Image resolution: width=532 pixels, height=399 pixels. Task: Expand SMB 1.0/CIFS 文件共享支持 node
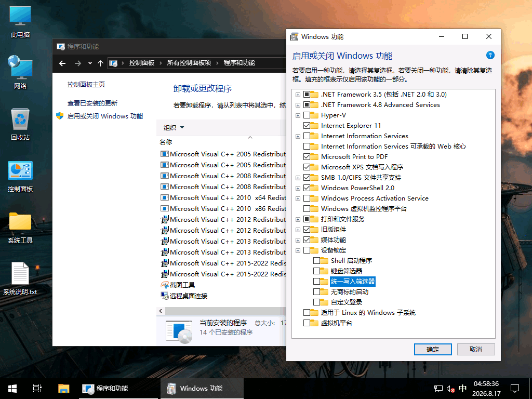[x=298, y=178]
